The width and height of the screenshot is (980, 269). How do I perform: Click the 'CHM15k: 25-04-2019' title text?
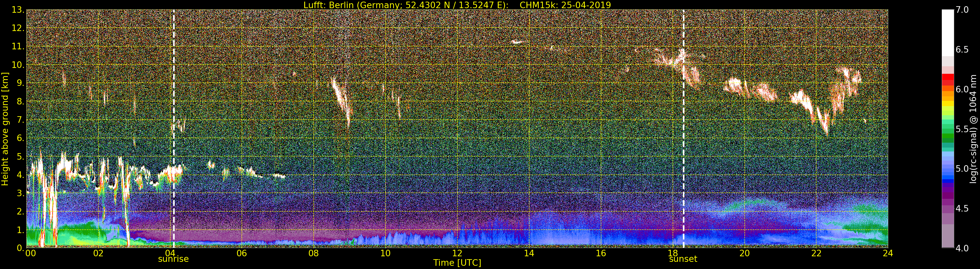coord(565,5)
